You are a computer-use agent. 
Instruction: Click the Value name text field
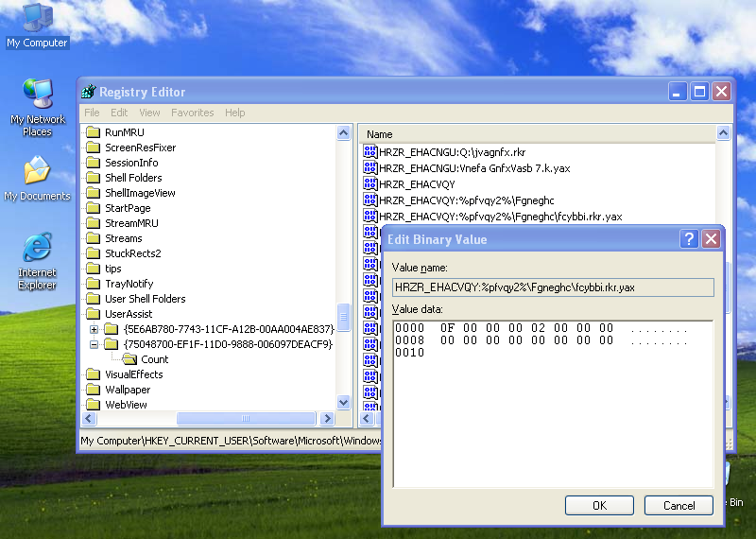[x=553, y=287]
